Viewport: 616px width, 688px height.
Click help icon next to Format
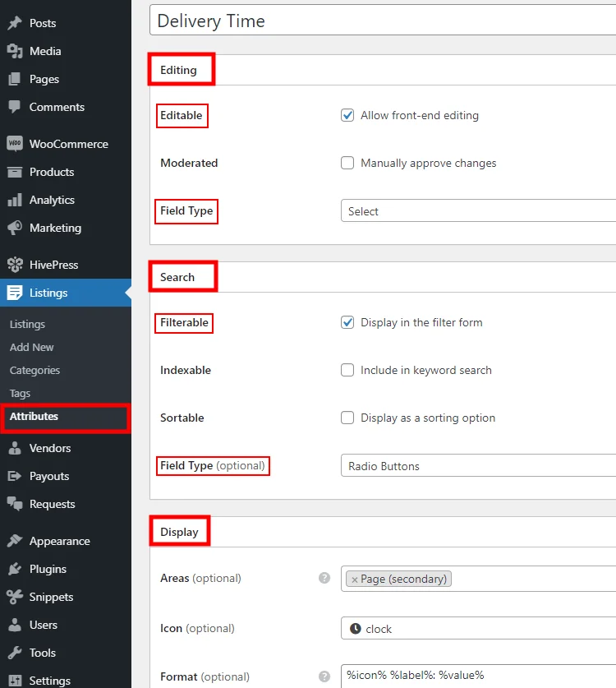(x=324, y=676)
